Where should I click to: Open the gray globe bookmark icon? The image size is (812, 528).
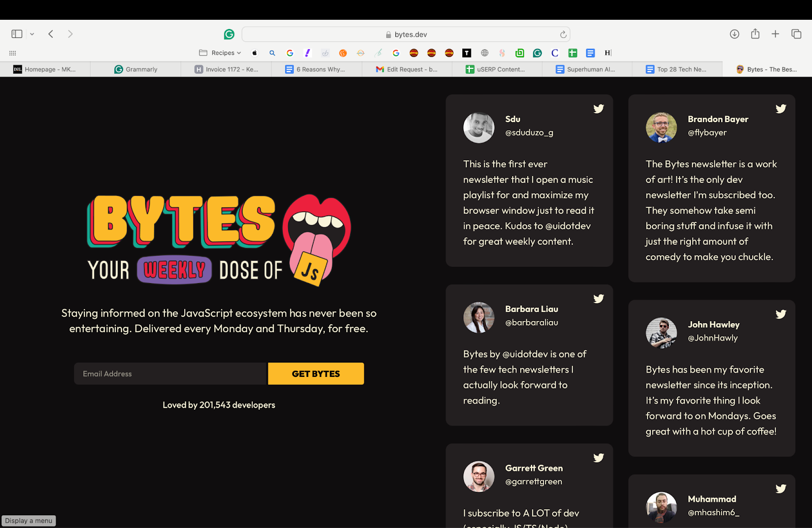point(485,53)
